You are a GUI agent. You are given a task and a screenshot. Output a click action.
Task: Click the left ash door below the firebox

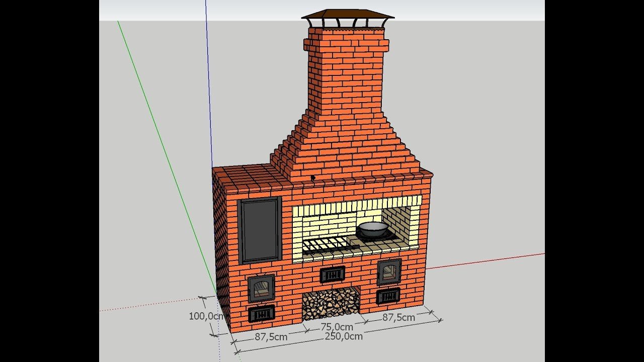261,314
